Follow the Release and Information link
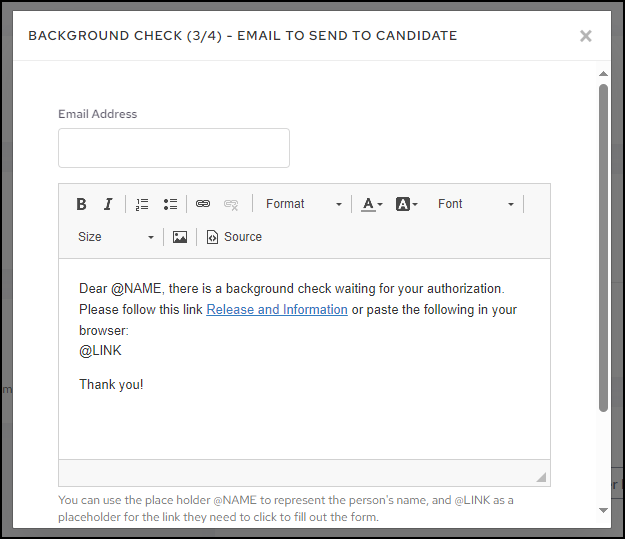625x539 pixels. (x=277, y=309)
